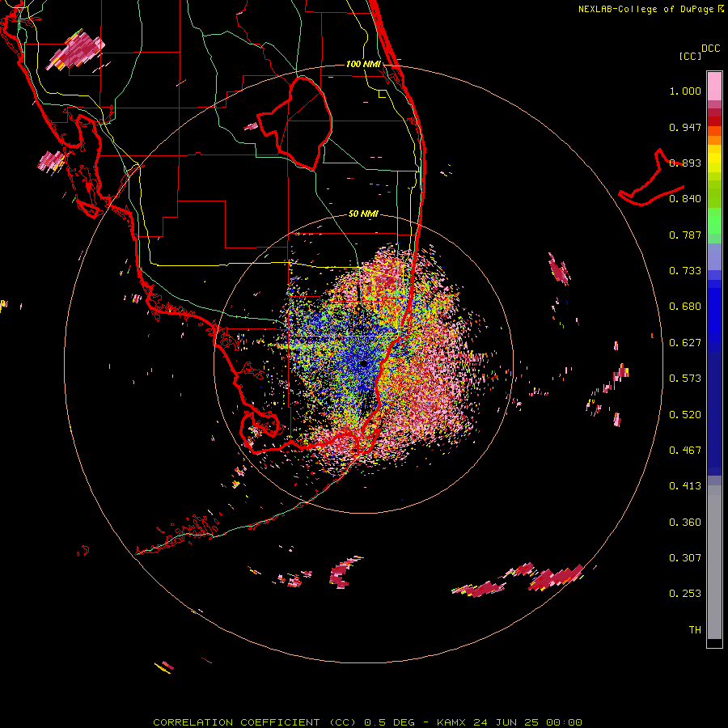Click the 0.733 value on the color scale
The image size is (728, 728).
685,271
